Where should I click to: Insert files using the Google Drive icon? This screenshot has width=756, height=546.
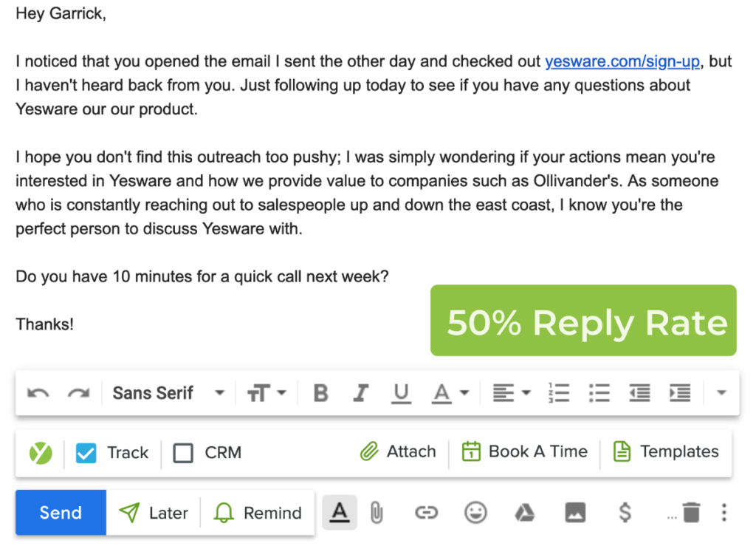pyautogui.click(x=525, y=512)
